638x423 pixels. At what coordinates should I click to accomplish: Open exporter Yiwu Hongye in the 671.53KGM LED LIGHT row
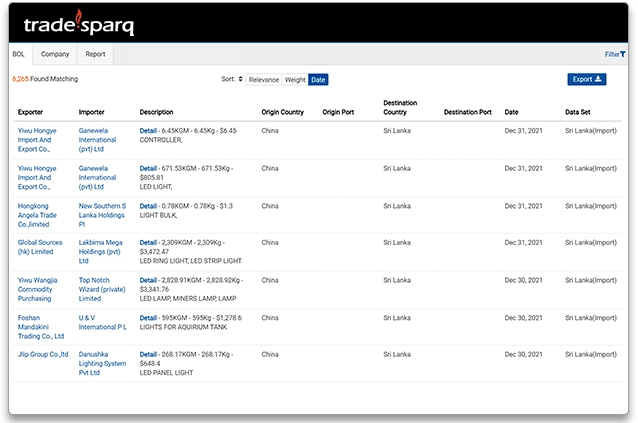[x=37, y=178]
